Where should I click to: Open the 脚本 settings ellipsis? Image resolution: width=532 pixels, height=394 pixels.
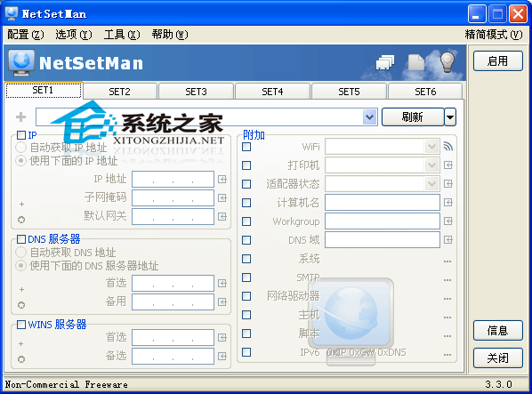pos(447,336)
